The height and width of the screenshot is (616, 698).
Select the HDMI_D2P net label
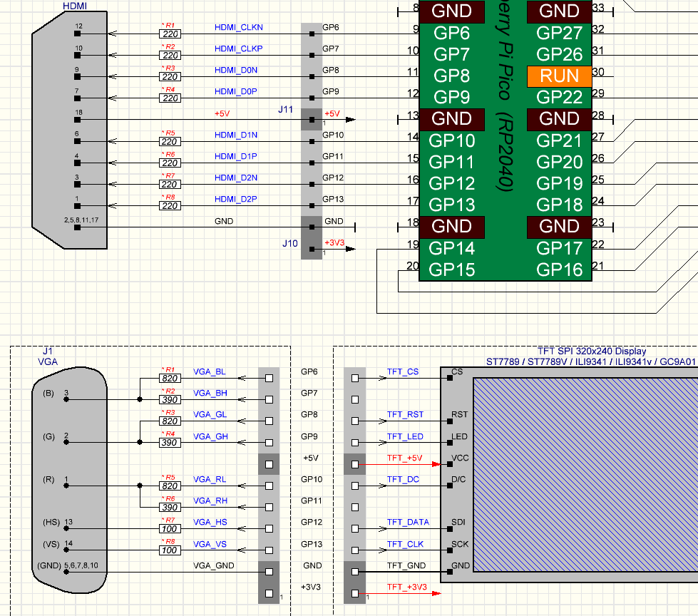click(236, 199)
